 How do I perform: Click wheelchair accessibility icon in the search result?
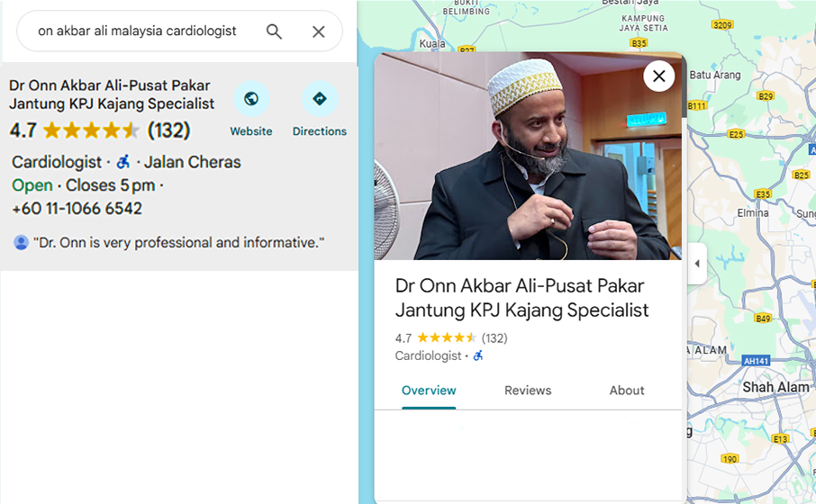pos(123,162)
